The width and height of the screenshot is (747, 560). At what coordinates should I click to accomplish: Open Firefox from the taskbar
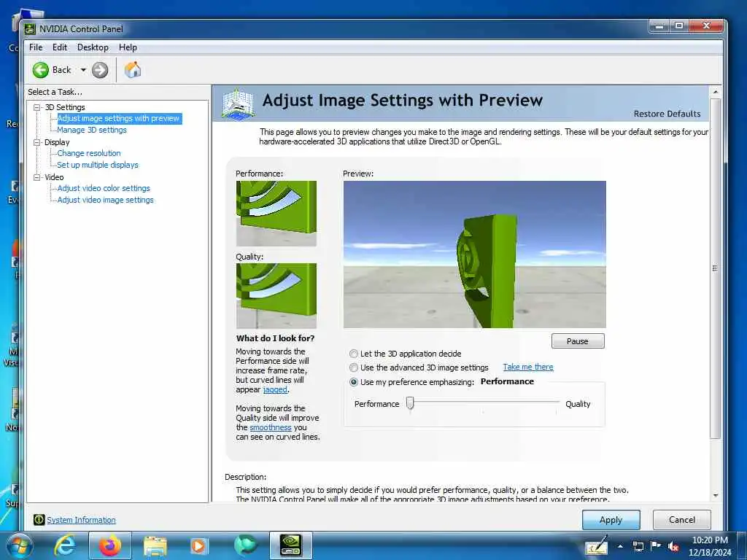click(x=109, y=545)
